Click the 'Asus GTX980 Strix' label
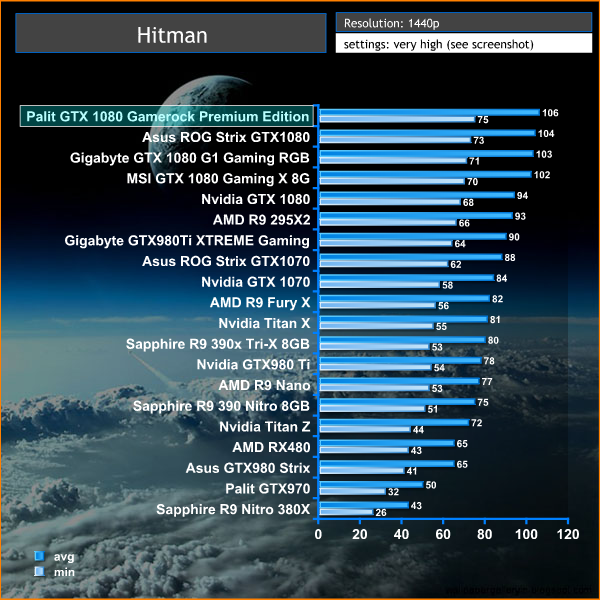 pyautogui.click(x=248, y=468)
